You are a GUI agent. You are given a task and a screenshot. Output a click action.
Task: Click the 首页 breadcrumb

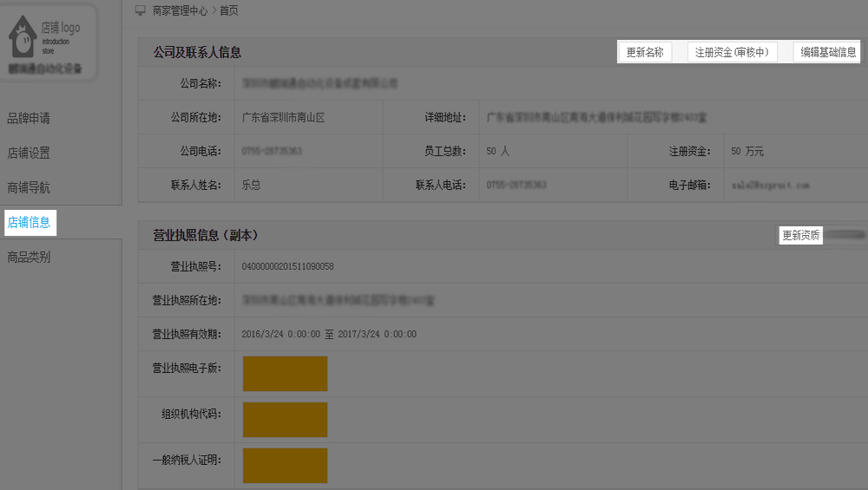coord(228,10)
